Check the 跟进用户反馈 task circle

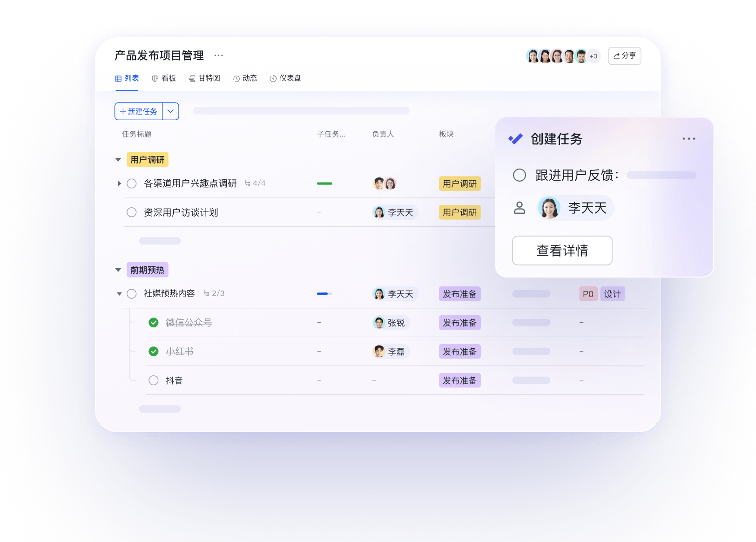[520, 175]
